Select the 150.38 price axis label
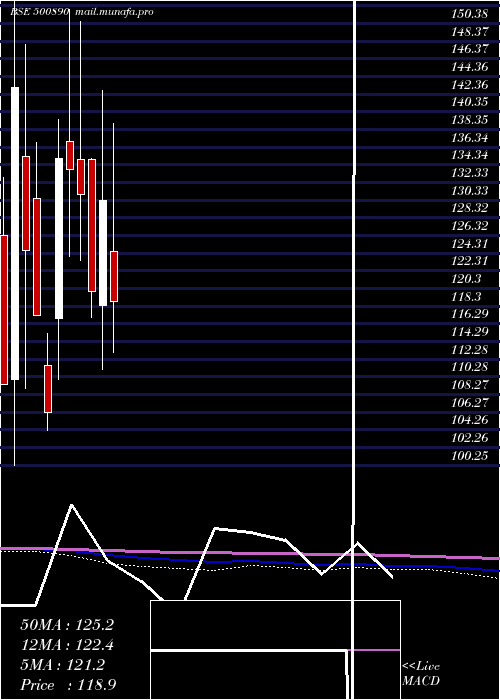This screenshot has height=700, width=500. [x=470, y=14]
